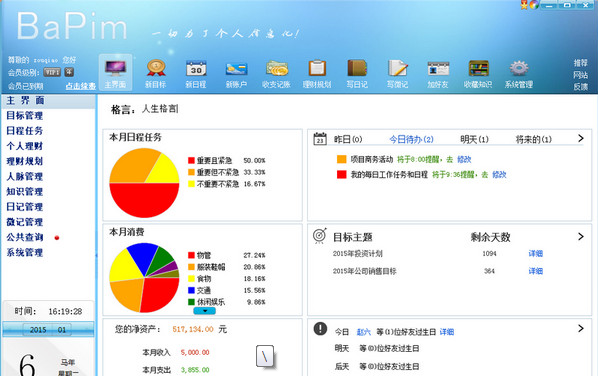The height and width of the screenshot is (376, 598).
Task: Open 日程任务 in the left sidebar
Action: pos(24,131)
